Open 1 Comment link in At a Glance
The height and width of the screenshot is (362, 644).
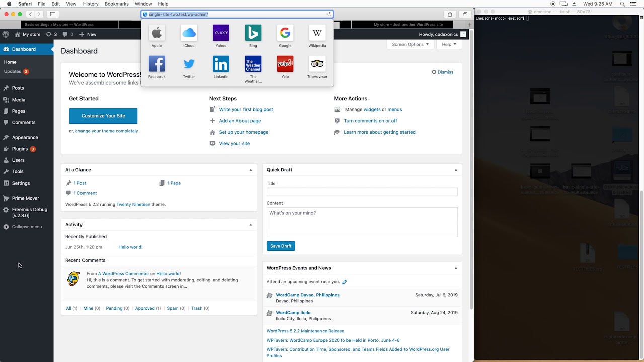tap(85, 193)
